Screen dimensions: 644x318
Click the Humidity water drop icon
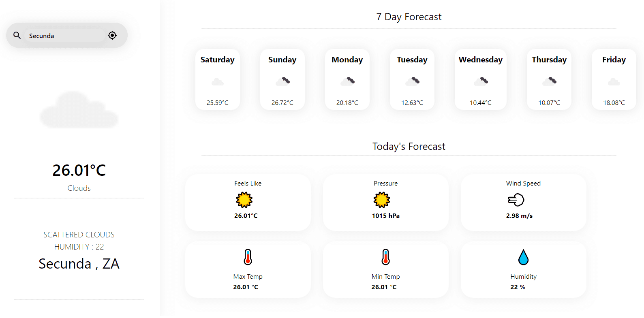pyautogui.click(x=523, y=257)
